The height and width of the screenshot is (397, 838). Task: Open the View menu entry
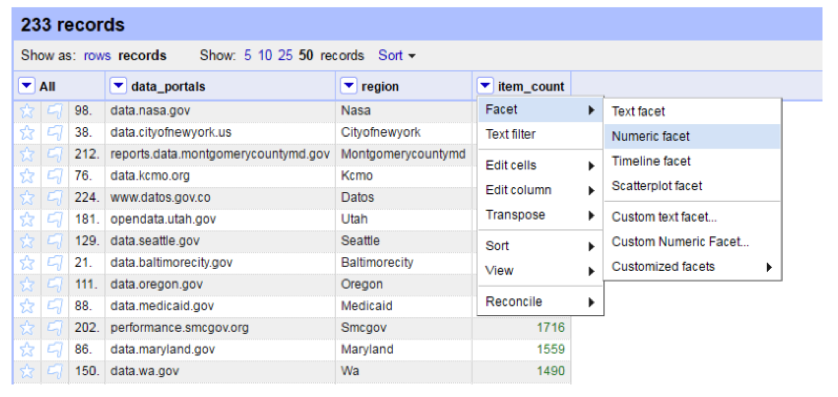[540, 271]
